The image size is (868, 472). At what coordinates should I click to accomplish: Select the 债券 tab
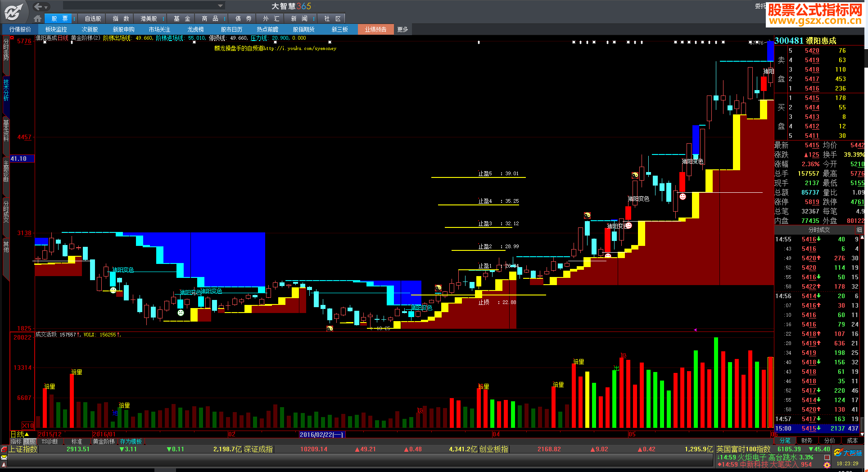coord(243,18)
